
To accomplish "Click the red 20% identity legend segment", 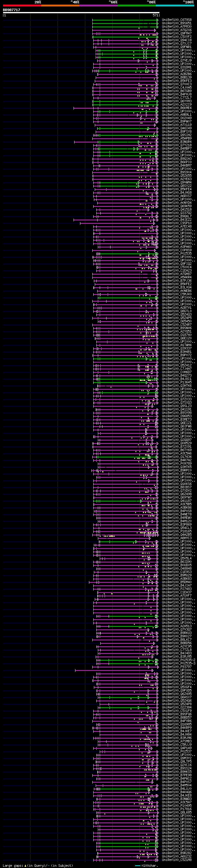I will pyautogui.click(x=22, y=6).
